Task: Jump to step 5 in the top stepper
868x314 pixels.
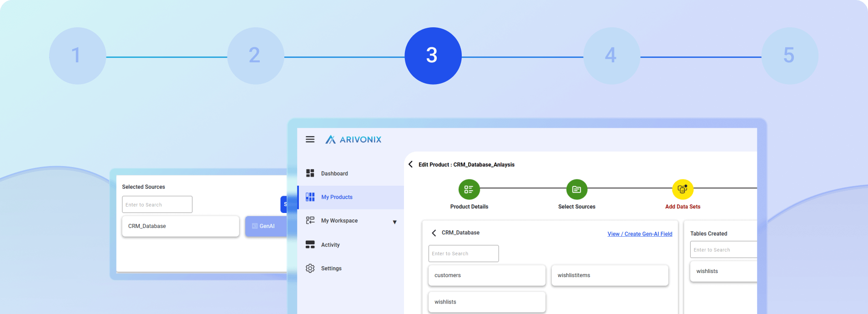Action: (x=790, y=56)
